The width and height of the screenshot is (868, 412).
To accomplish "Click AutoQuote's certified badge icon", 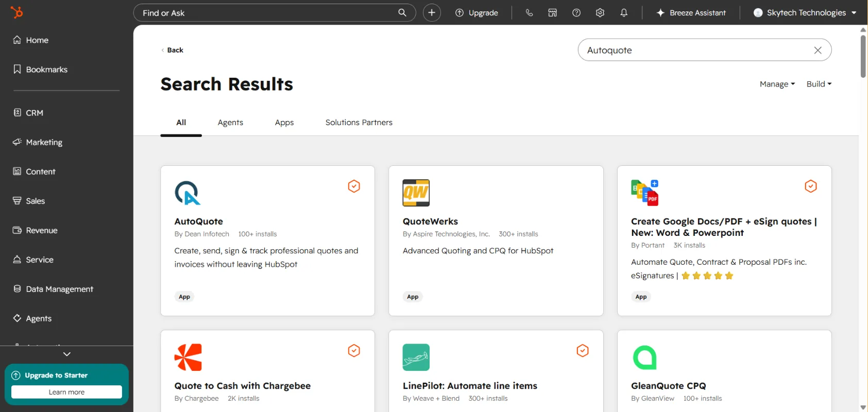I will (x=354, y=186).
